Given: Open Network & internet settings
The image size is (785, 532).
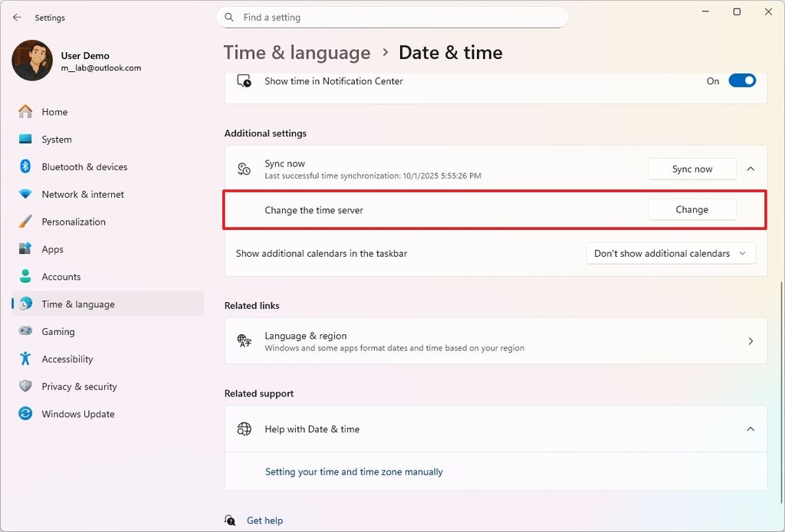Looking at the screenshot, I should tap(83, 194).
